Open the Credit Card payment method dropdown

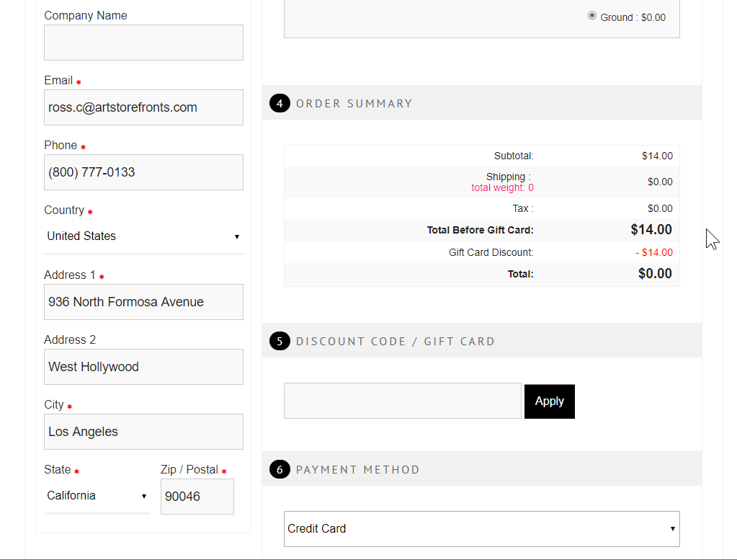[481, 529]
